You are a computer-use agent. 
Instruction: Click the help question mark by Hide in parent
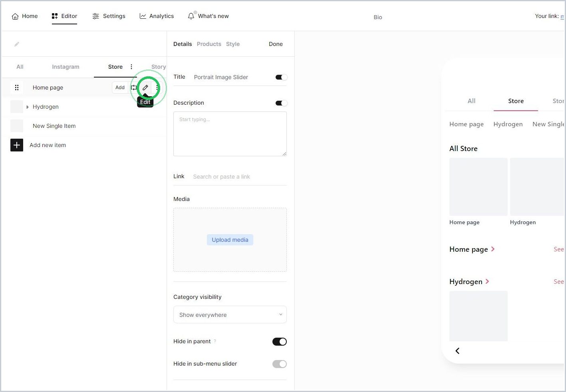click(215, 341)
